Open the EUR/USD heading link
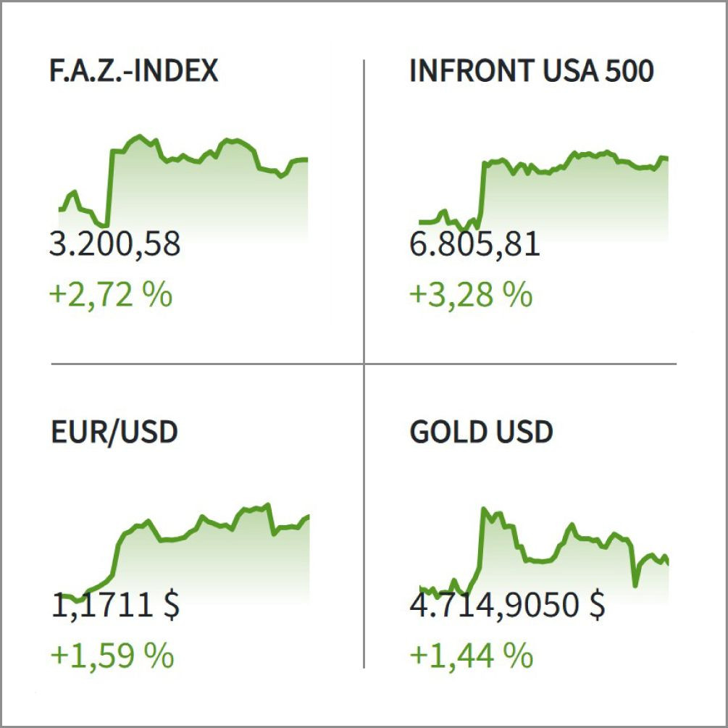The image size is (728, 728). 114,432
